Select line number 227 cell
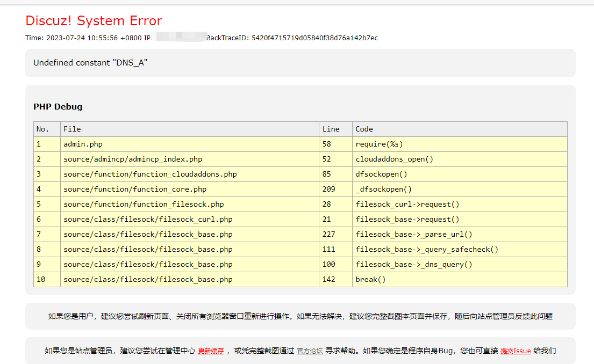The image size is (594, 364). (x=335, y=234)
